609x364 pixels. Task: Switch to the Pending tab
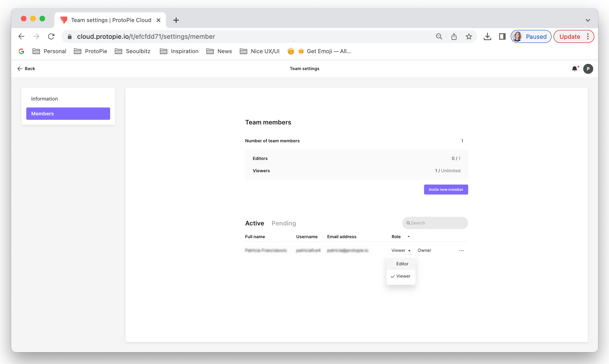[x=284, y=223]
